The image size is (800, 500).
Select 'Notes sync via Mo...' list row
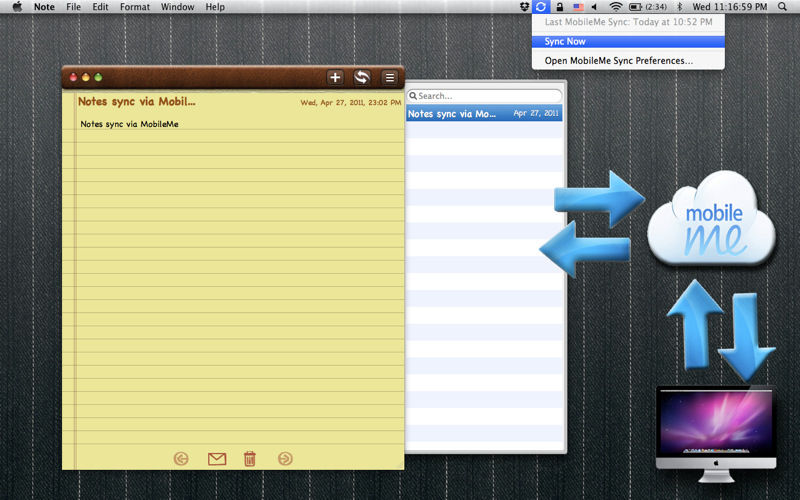tap(484, 113)
